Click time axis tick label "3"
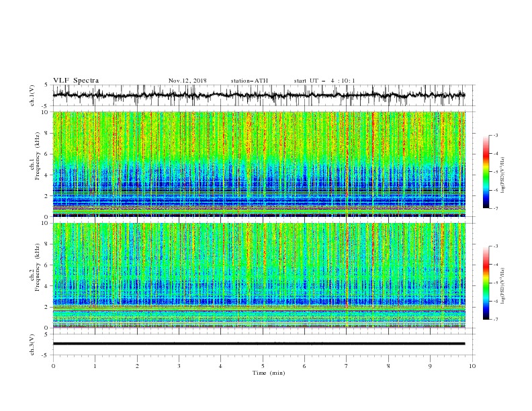The width and height of the screenshot is (532, 411). [179, 366]
